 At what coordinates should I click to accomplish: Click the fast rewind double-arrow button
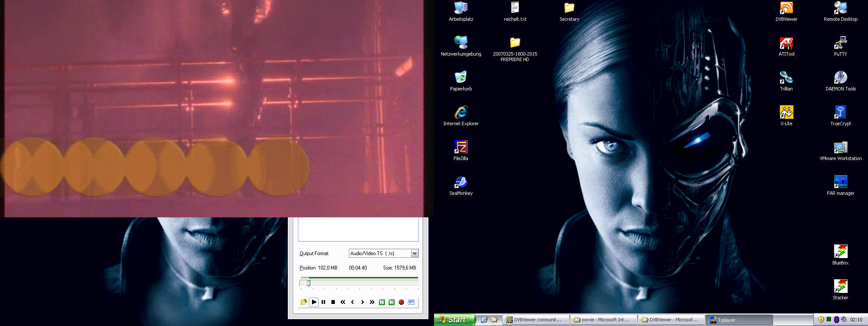[x=343, y=302]
